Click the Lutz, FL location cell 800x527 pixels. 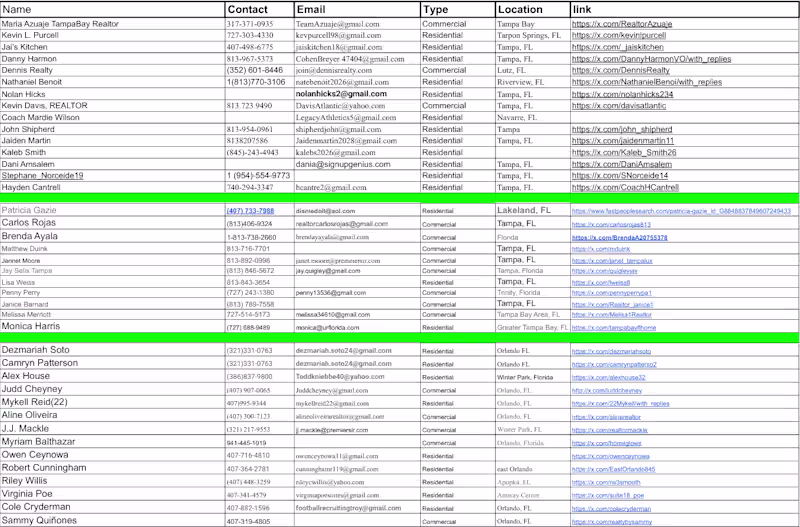pyautogui.click(x=533, y=70)
